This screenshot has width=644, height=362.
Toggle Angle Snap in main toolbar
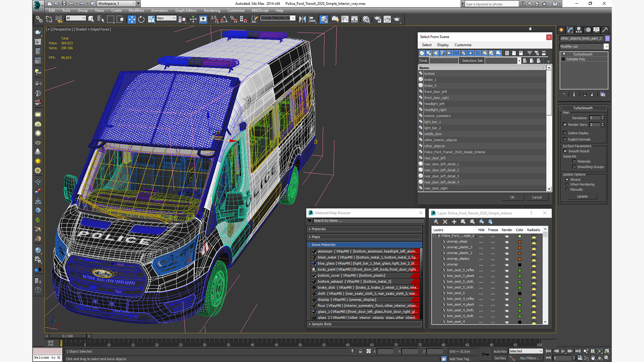point(224,19)
